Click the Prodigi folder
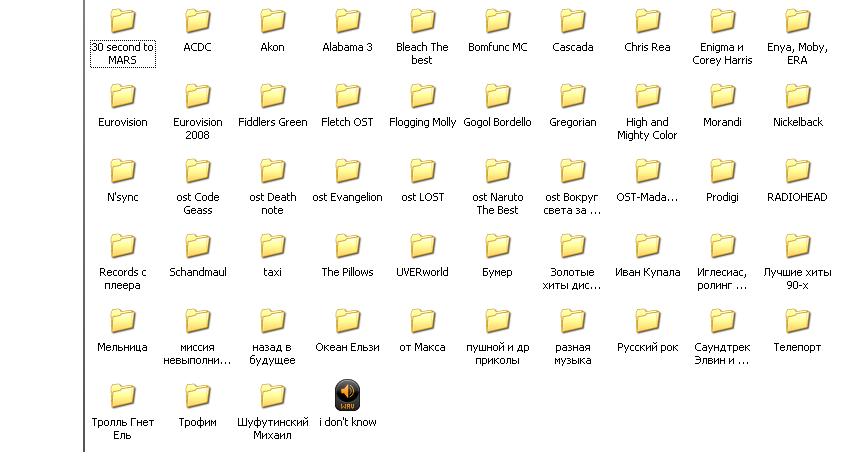 coord(723,171)
